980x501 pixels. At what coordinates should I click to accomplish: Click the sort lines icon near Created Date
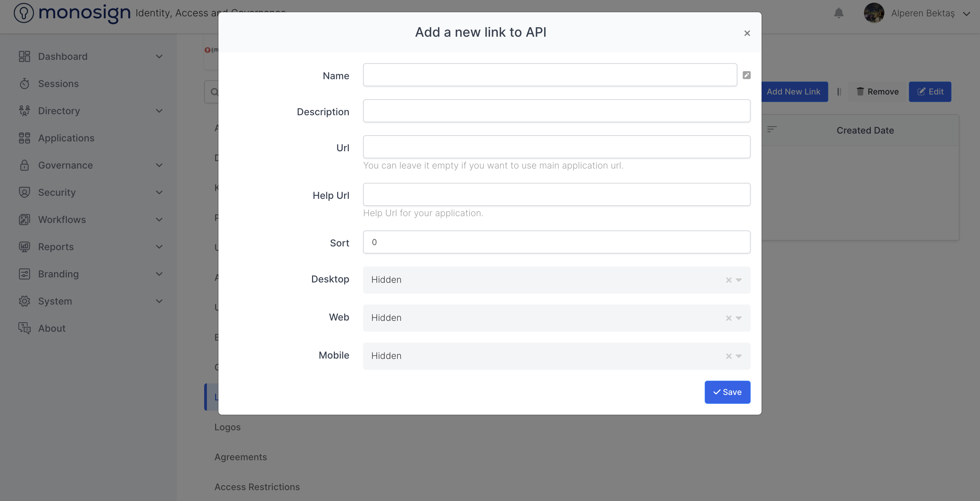coord(771,129)
